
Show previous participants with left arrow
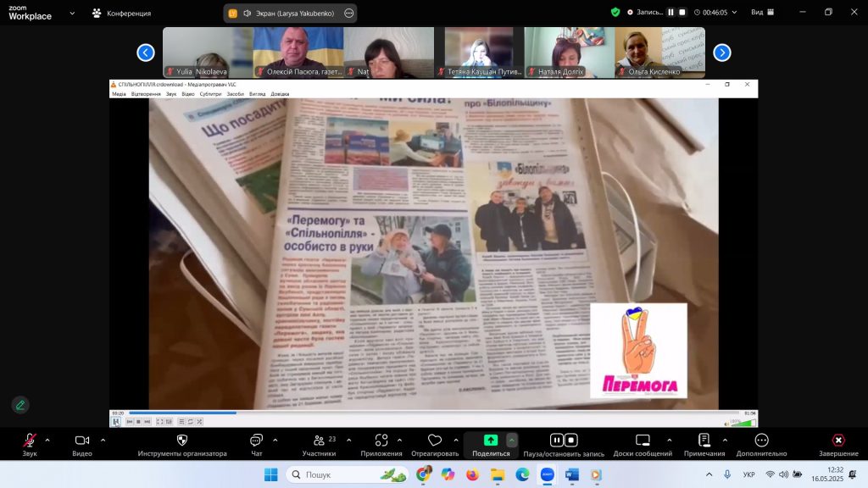pos(146,53)
